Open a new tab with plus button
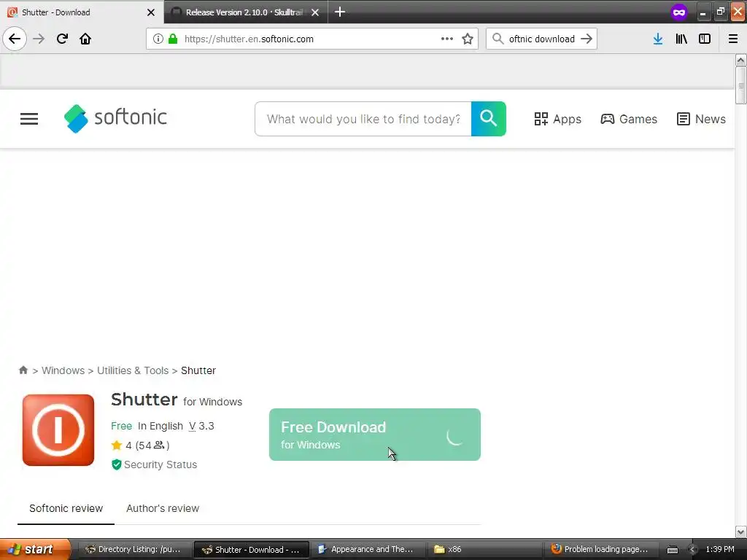The height and width of the screenshot is (560, 747). pos(340,12)
